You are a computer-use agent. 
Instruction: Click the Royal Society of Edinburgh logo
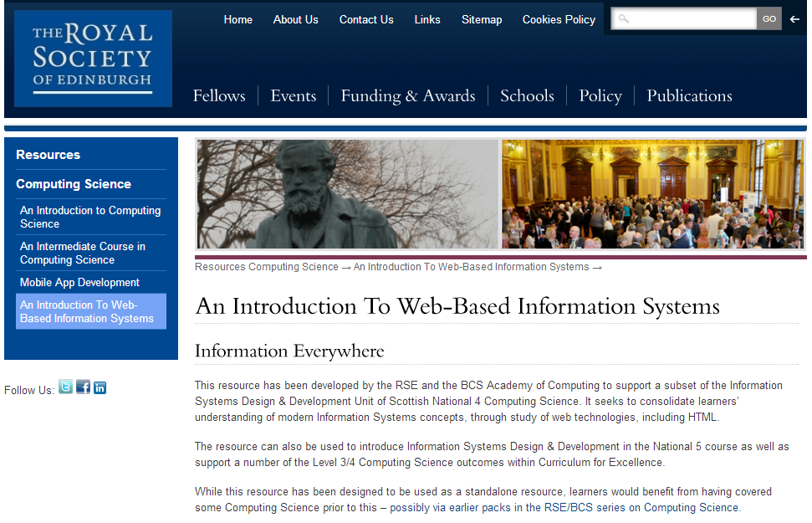[x=93, y=59]
